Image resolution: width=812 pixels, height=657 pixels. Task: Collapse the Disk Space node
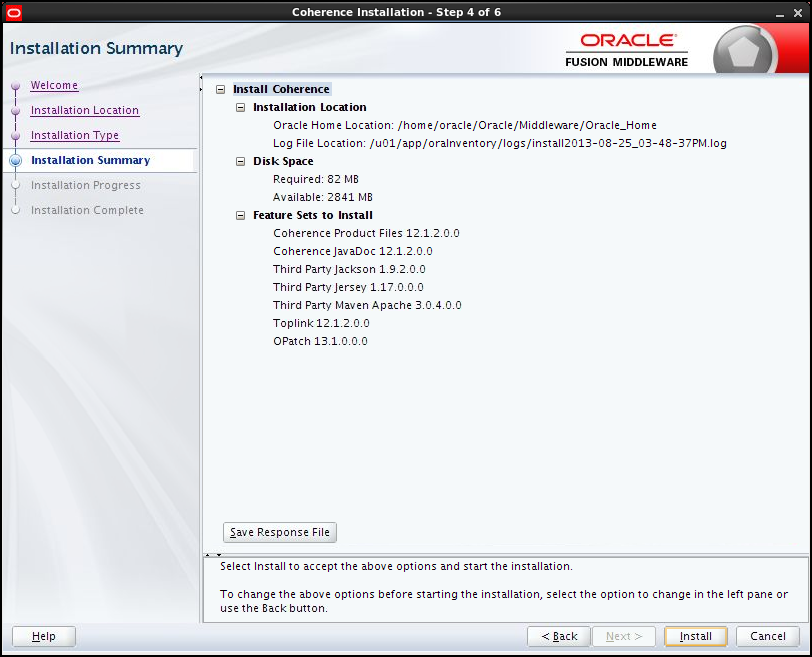point(240,162)
